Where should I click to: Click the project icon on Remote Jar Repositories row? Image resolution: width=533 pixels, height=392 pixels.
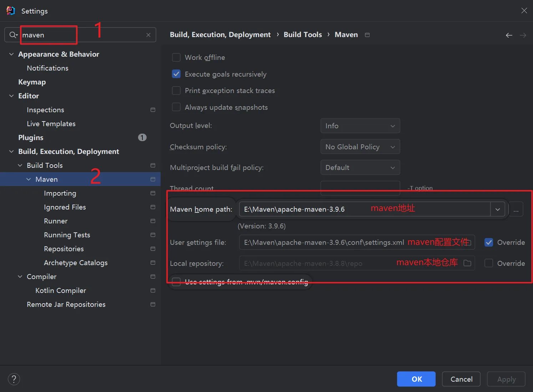click(153, 304)
